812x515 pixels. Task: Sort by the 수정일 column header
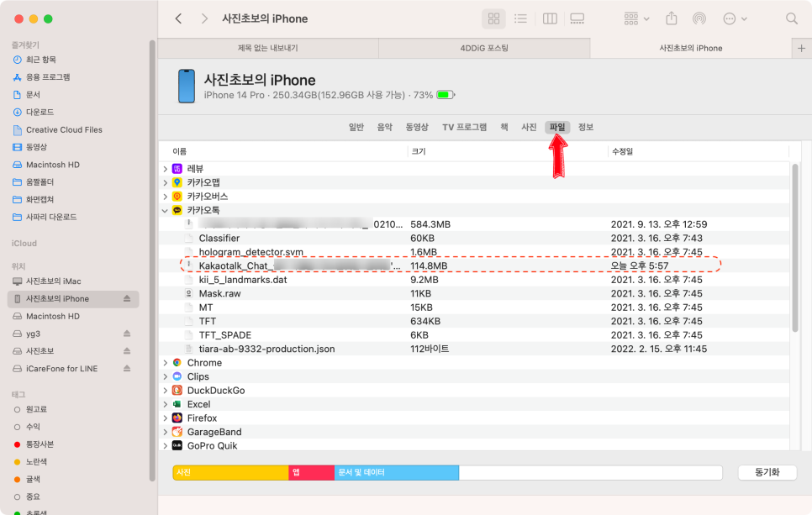click(623, 151)
